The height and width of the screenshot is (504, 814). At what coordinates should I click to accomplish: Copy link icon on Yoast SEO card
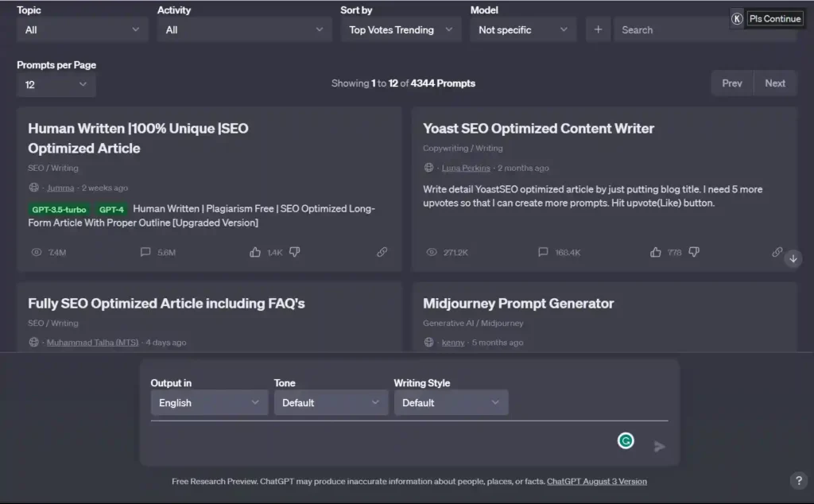pyautogui.click(x=777, y=252)
